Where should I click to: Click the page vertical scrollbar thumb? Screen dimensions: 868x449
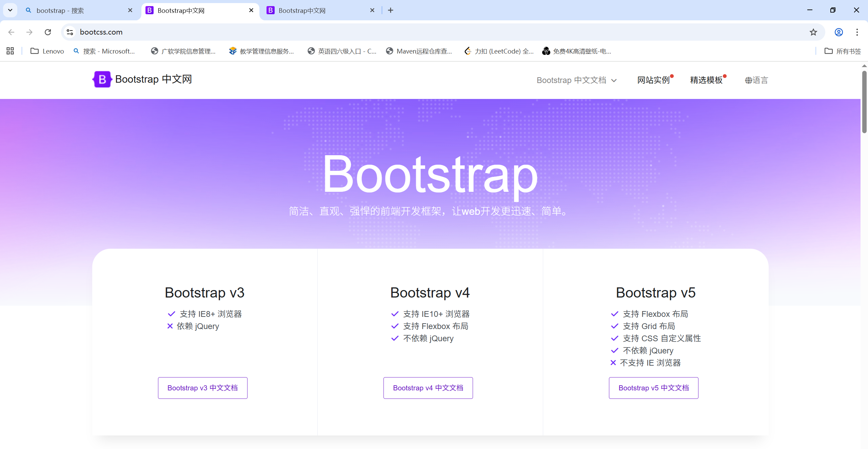click(864, 102)
